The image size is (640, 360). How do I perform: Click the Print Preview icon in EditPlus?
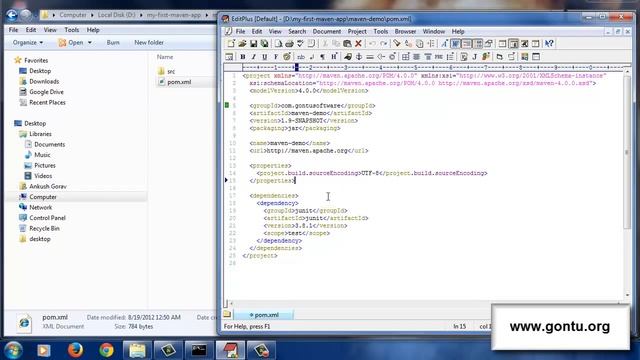(x=278, y=44)
